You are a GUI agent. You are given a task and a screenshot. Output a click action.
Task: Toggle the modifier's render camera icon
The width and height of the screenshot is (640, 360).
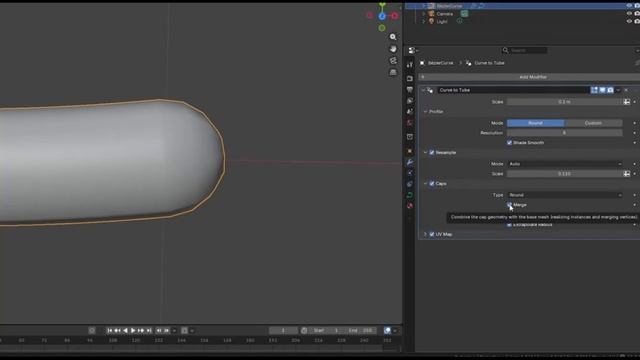click(x=610, y=90)
